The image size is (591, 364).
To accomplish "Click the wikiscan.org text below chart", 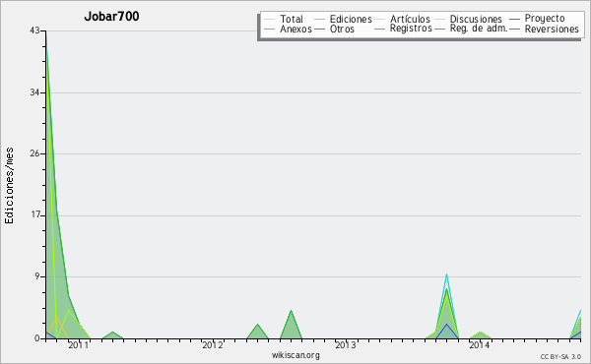I will click(295, 355).
